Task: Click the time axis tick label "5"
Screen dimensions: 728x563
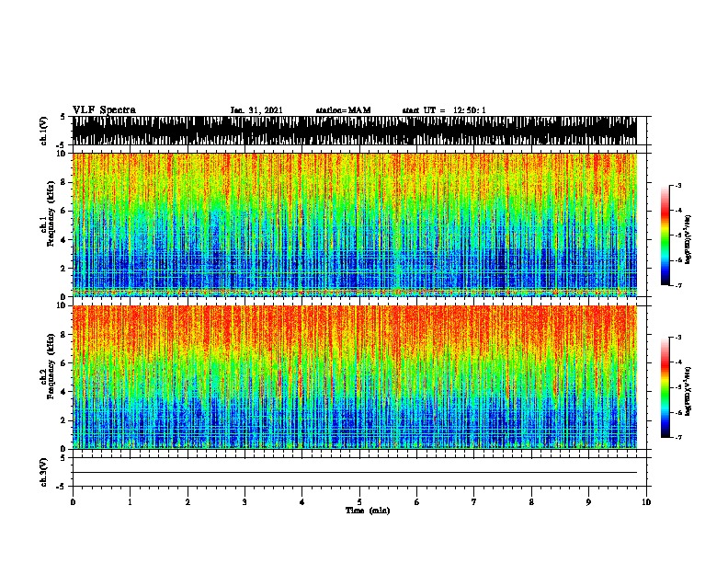Action: click(359, 502)
